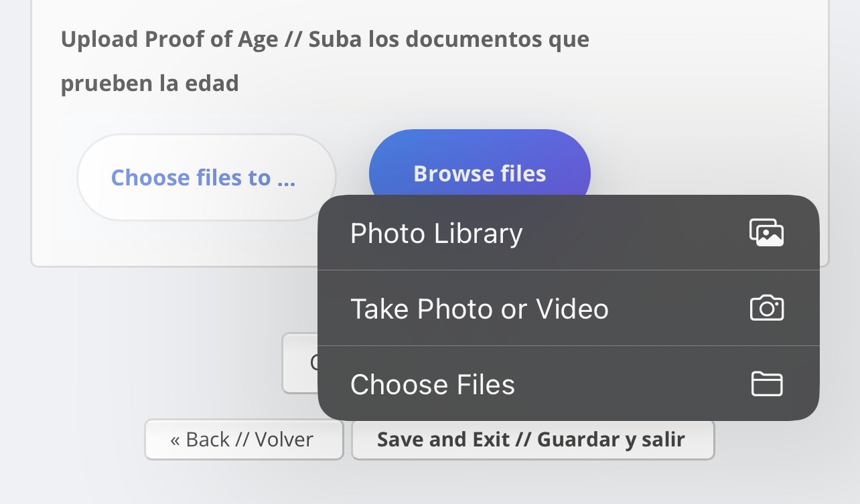
Task: Select Photo Library from the popup menu
Action: 568,233
